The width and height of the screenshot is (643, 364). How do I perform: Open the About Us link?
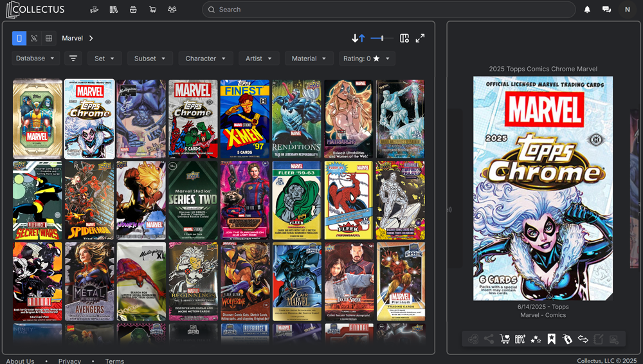point(20,361)
